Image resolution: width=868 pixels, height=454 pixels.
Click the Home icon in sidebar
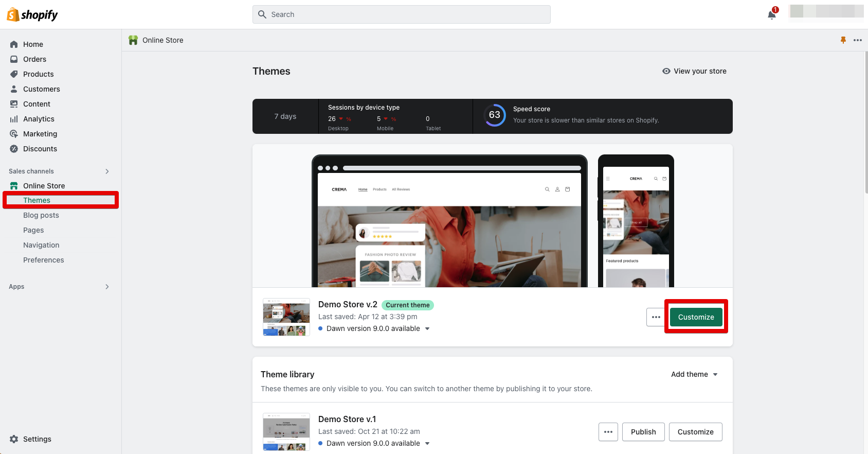coord(14,44)
